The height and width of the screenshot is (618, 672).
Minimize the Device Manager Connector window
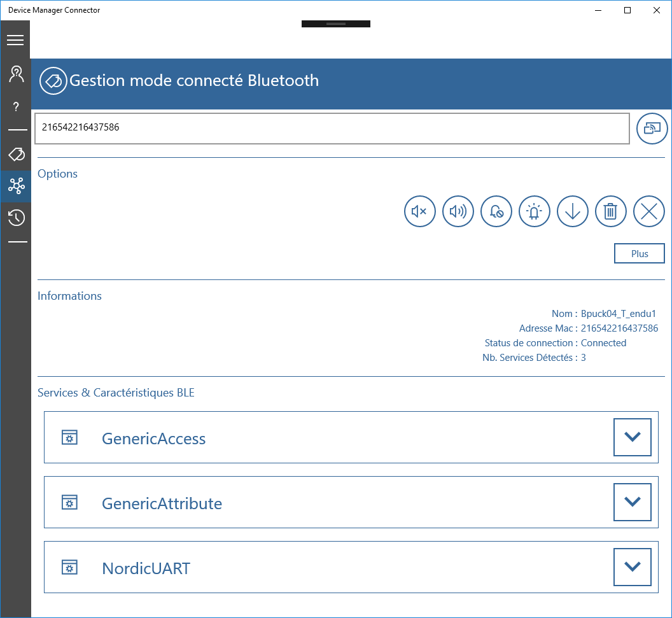coord(598,10)
